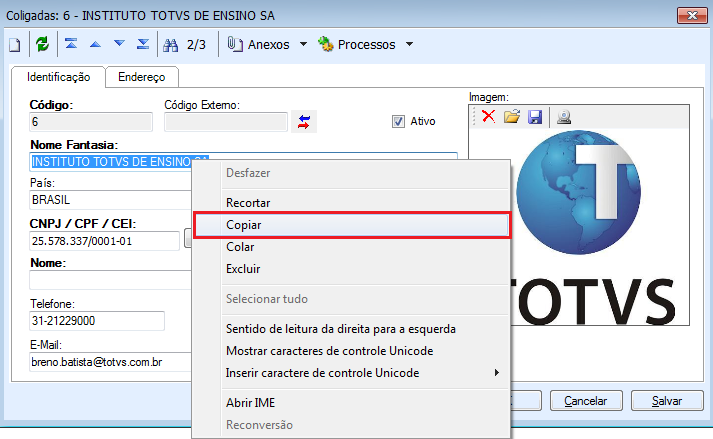Switch to the Endereço tab
Screen dimensions: 713x439
pyautogui.click(x=141, y=77)
